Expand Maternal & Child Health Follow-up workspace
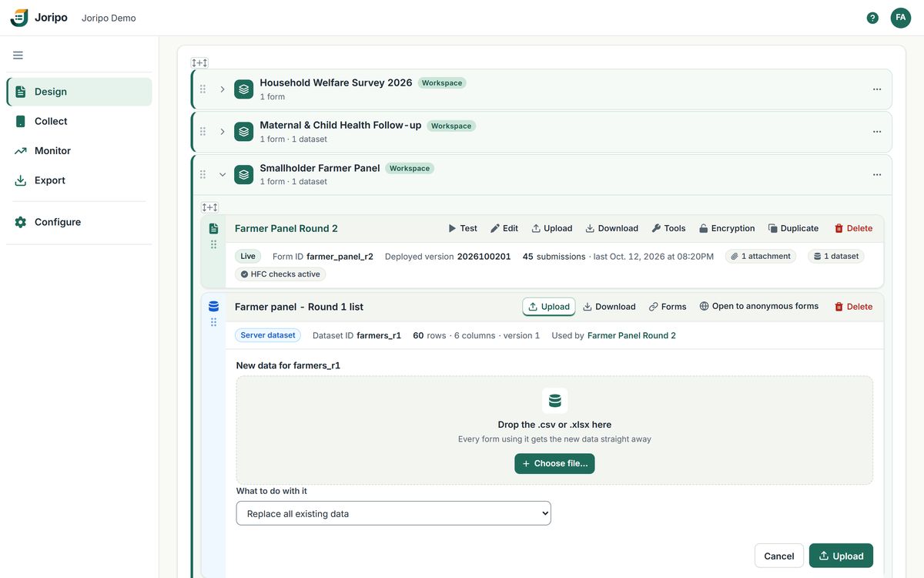This screenshot has width=924, height=578. [223, 132]
